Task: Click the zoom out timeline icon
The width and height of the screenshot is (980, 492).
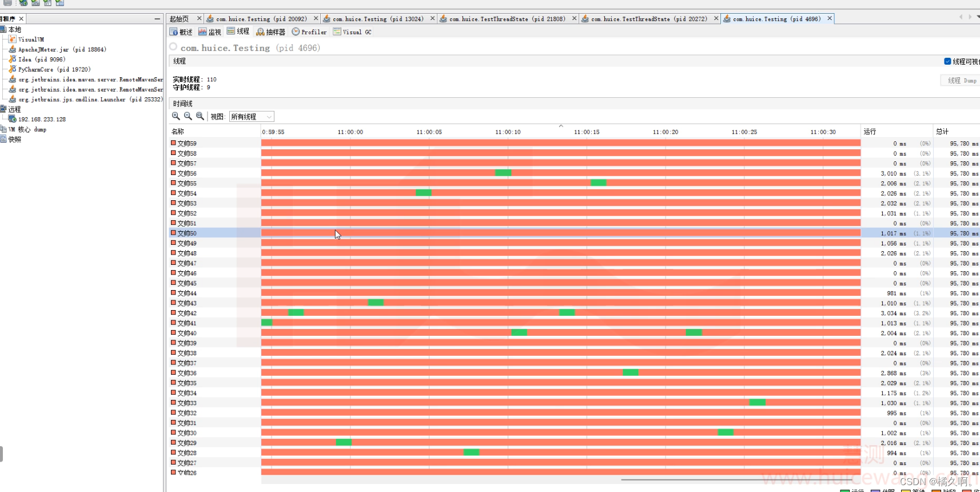Action: (x=188, y=116)
